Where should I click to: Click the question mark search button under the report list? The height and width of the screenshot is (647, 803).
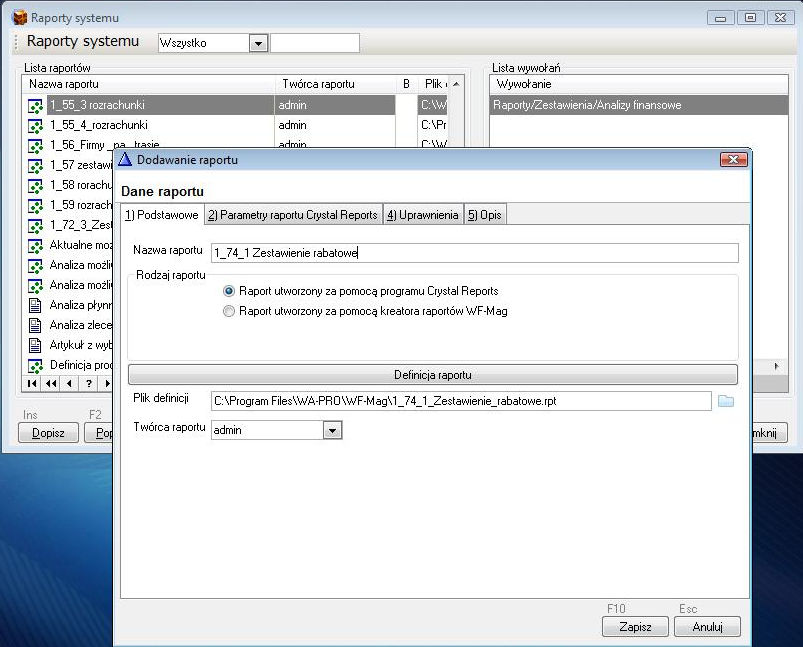pos(88,383)
